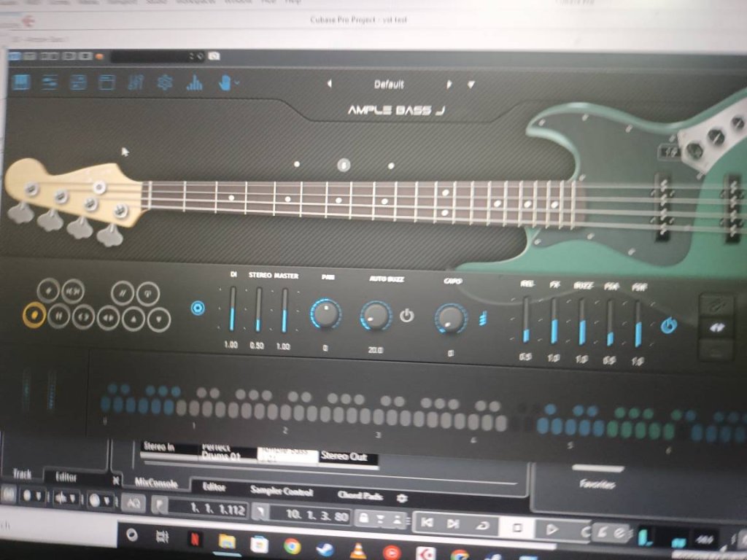Toggle the lock icon in transport bar
This screenshot has width=747, height=560.
point(363,518)
